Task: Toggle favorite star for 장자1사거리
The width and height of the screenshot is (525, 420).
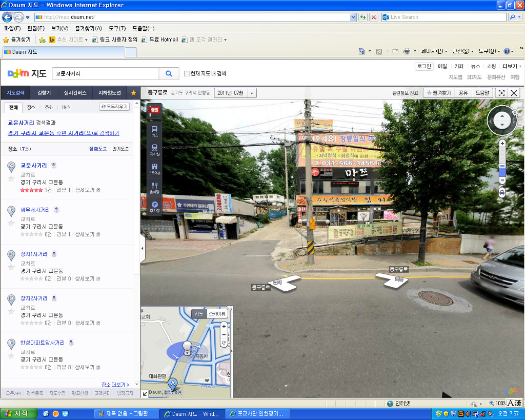Action: tap(11, 267)
